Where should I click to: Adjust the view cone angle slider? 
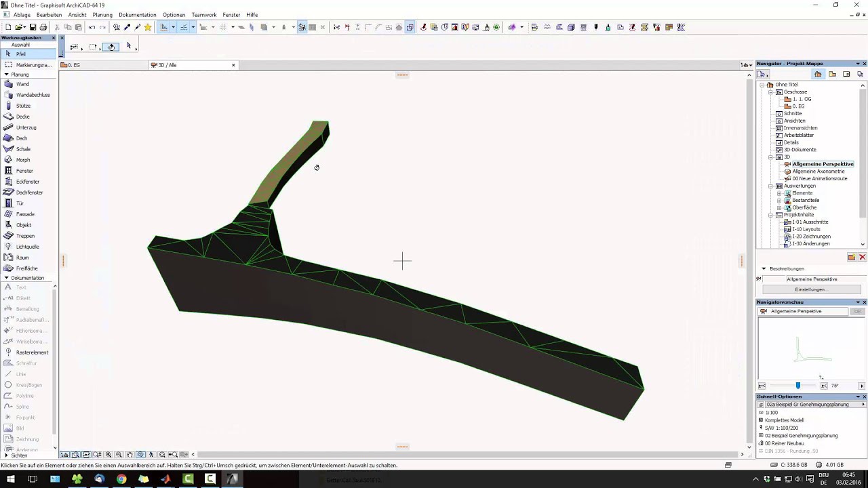point(798,386)
